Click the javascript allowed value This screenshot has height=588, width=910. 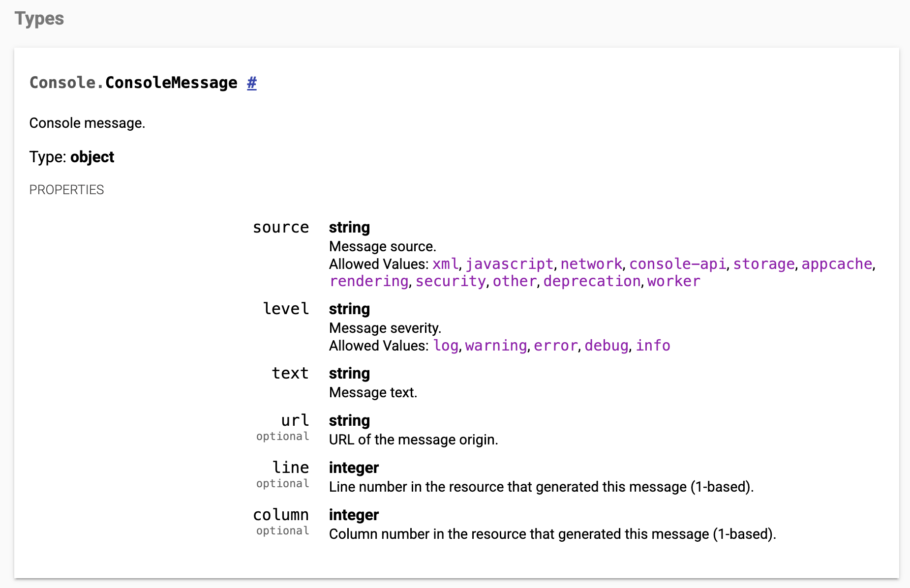tap(509, 264)
